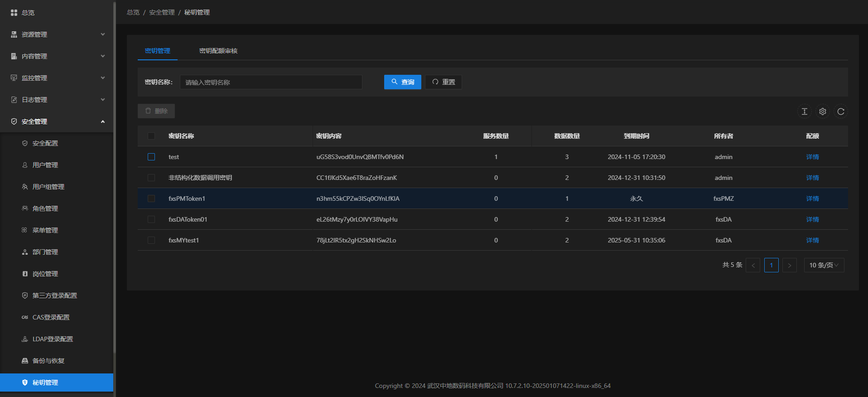This screenshot has height=397, width=868.
Task: Expand the 监控管理 menu arrow
Action: click(x=103, y=78)
